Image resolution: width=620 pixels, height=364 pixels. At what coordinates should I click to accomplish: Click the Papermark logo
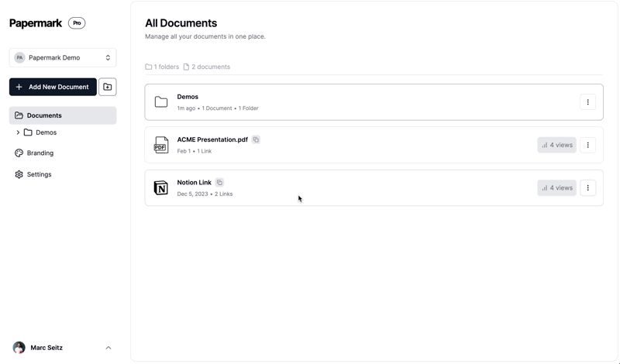click(x=36, y=23)
